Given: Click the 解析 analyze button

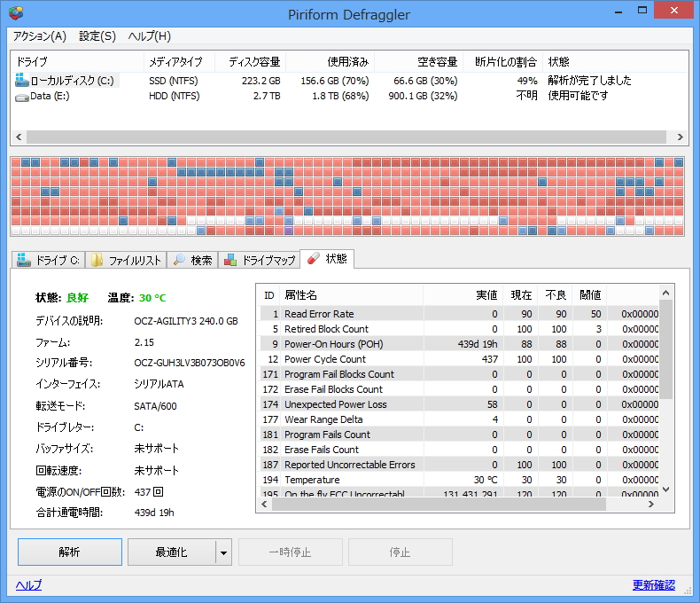Looking at the screenshot, I should [70, 552].
